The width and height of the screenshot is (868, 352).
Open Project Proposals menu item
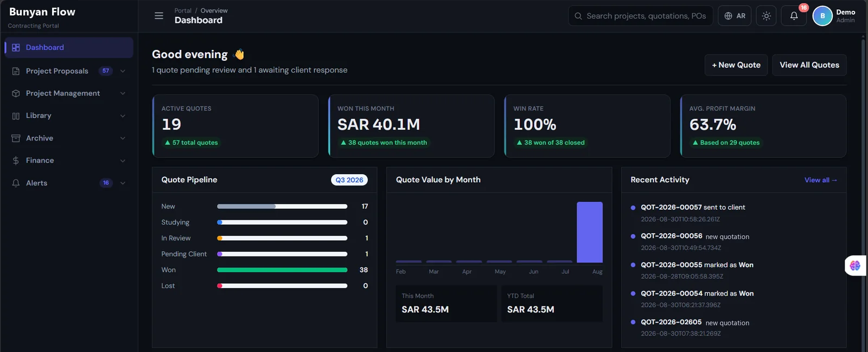click(x=69, y=71)
